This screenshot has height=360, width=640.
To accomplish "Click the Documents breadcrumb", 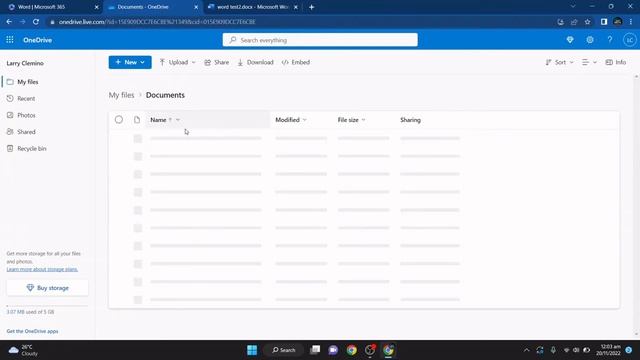I will pos(165,95).
